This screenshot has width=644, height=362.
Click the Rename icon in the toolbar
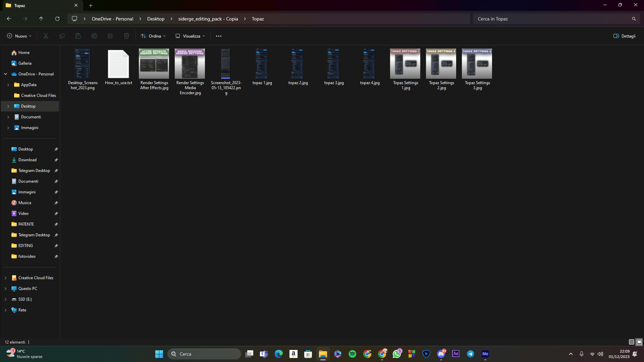(94, 36)
